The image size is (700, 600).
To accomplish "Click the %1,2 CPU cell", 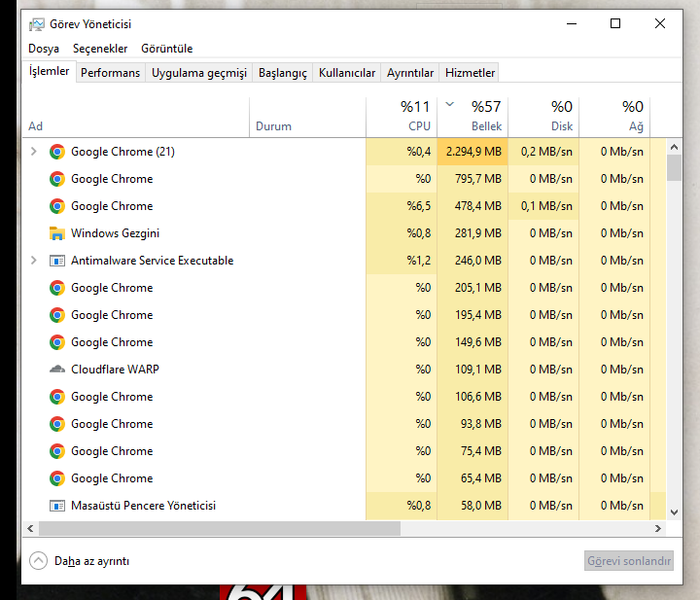I will [x=402, y=261].
